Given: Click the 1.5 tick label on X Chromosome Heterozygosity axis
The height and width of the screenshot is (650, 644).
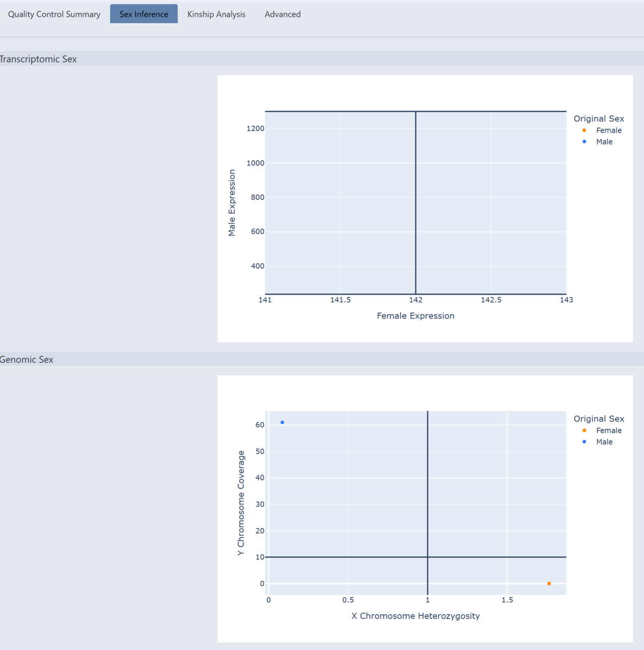Looking at the screenshot, I should tap(507, 600).
